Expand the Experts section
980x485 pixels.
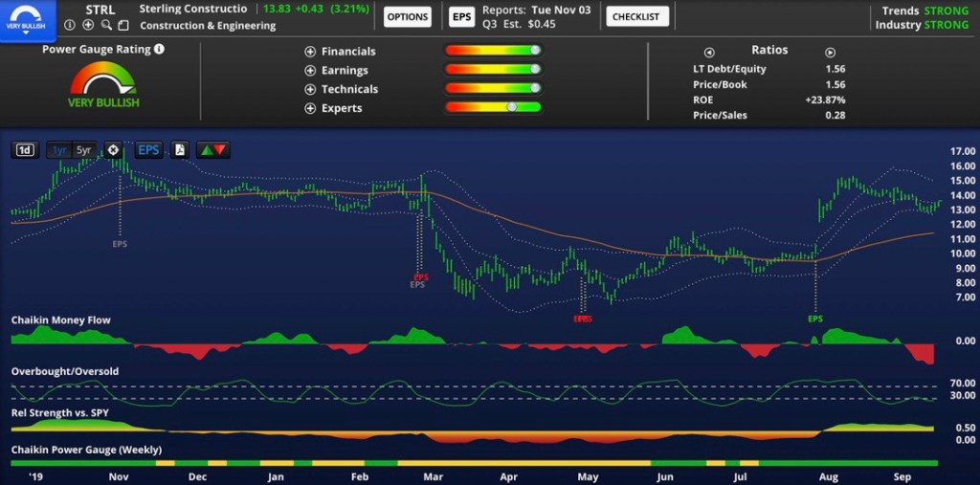310,108
